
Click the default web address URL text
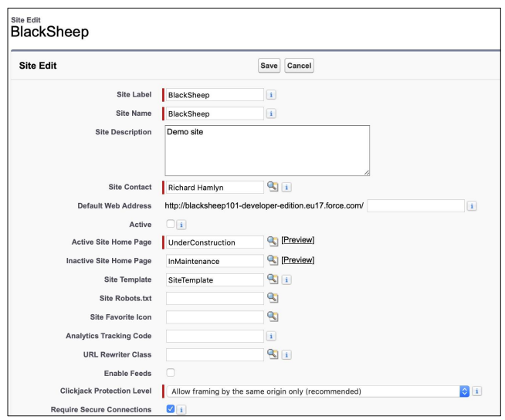(264, 205)
